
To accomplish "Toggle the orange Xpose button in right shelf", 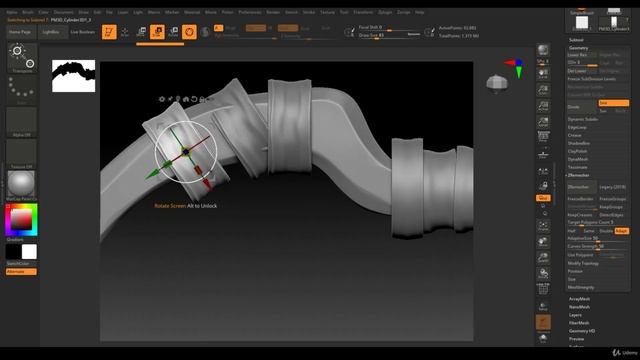I will click(543, 198).
